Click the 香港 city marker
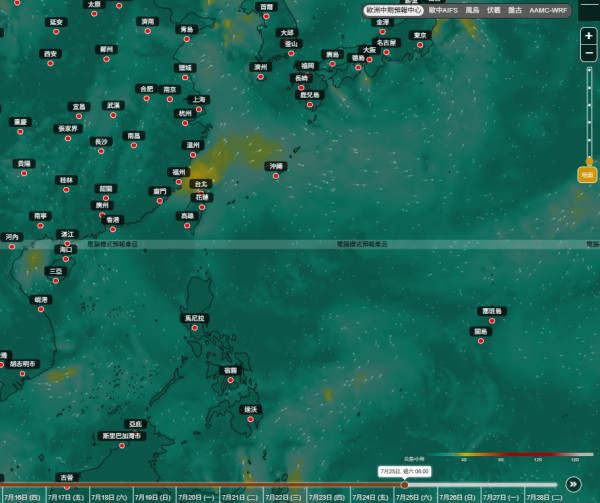 (x=112, y=230)
